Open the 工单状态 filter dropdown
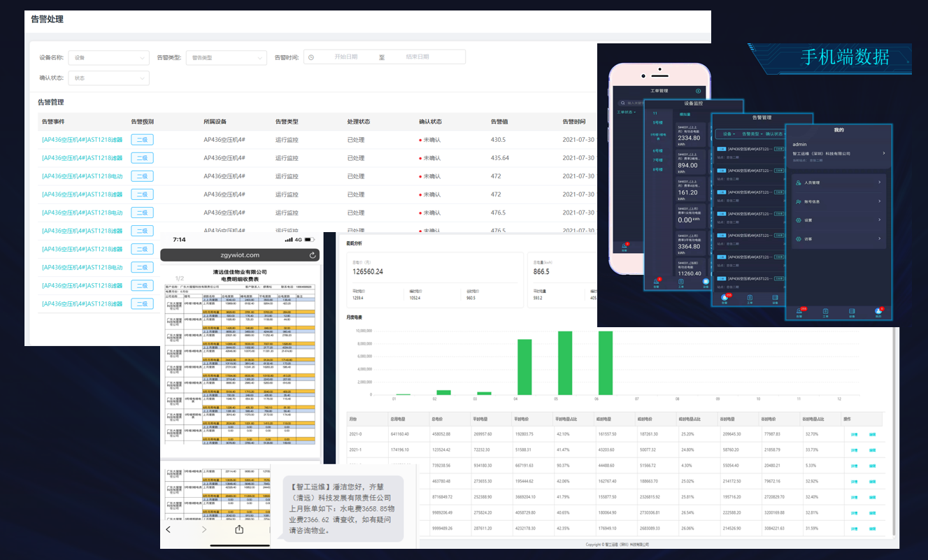 click(625, 112)
